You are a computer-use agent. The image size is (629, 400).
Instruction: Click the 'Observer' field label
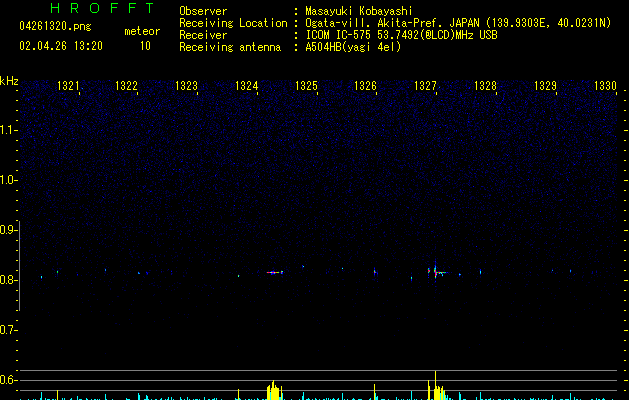(x=203, y=11)
